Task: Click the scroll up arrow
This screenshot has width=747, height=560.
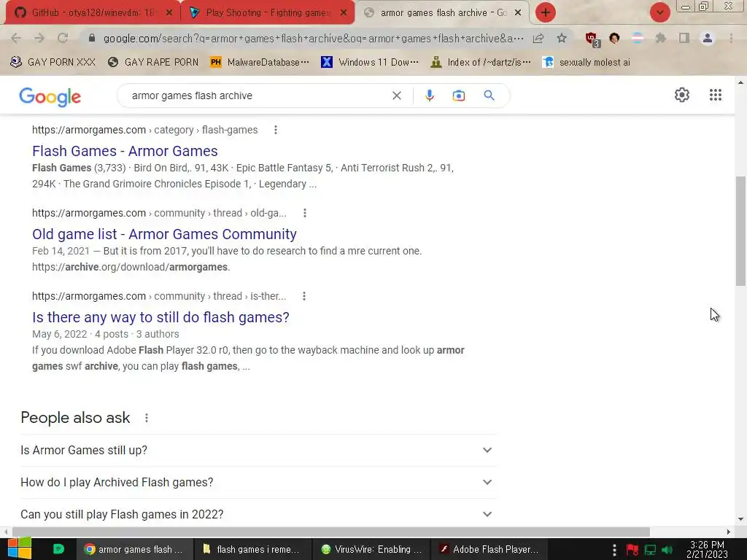Action: pos(740,82)
